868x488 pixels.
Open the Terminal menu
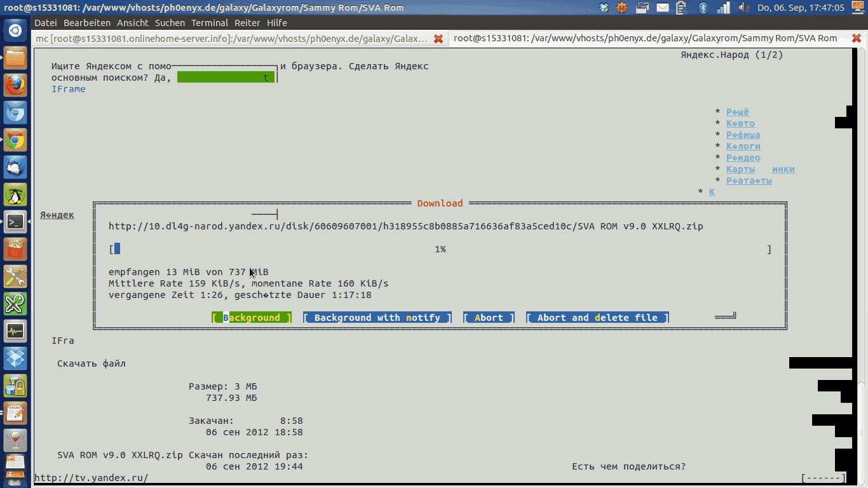(x=210, y=22)
